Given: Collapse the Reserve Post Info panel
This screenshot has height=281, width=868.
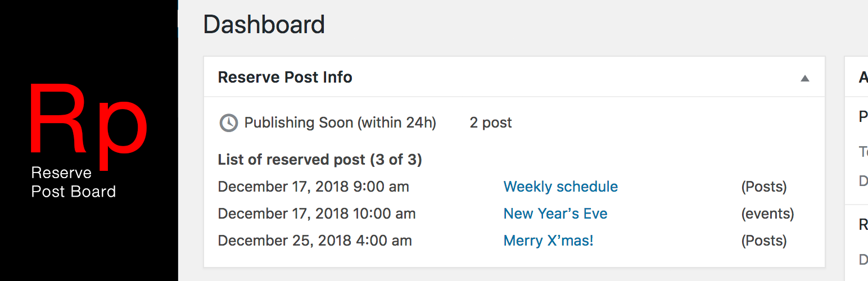Looking at the screenshot, I should click(805, 78).
